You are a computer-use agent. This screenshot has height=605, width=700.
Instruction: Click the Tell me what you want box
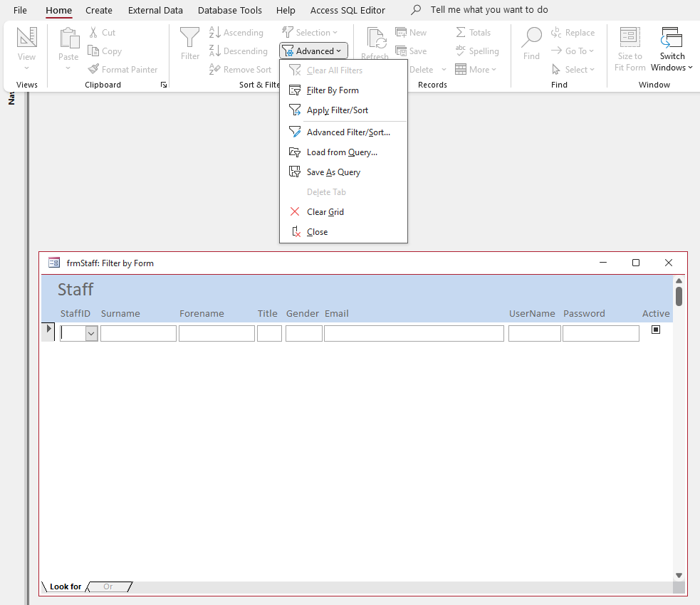click(x=489, y=9)
